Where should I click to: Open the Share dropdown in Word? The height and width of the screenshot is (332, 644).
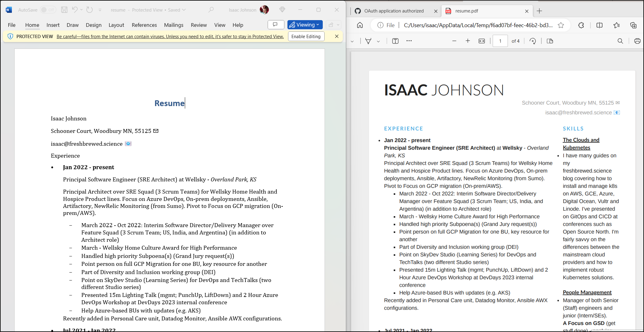pyautogui.click(x=333, y=25)
